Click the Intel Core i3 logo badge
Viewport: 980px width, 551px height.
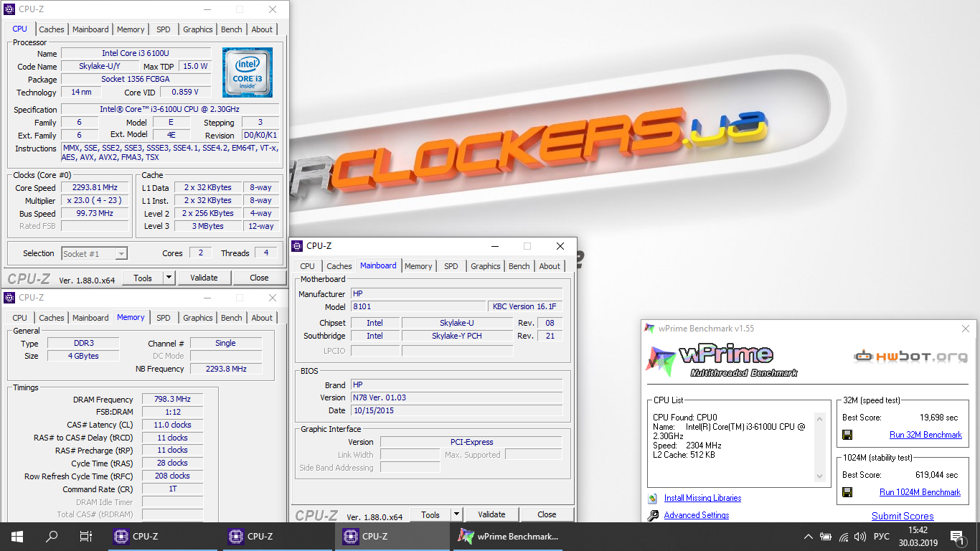[247, 72]
